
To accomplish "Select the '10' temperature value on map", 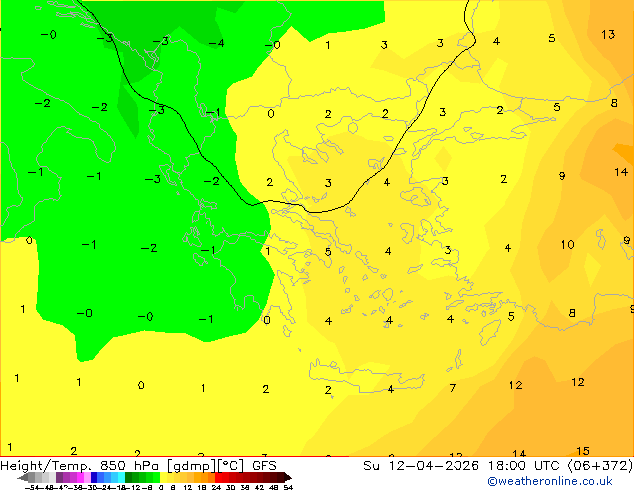I will tap(567, 245).
